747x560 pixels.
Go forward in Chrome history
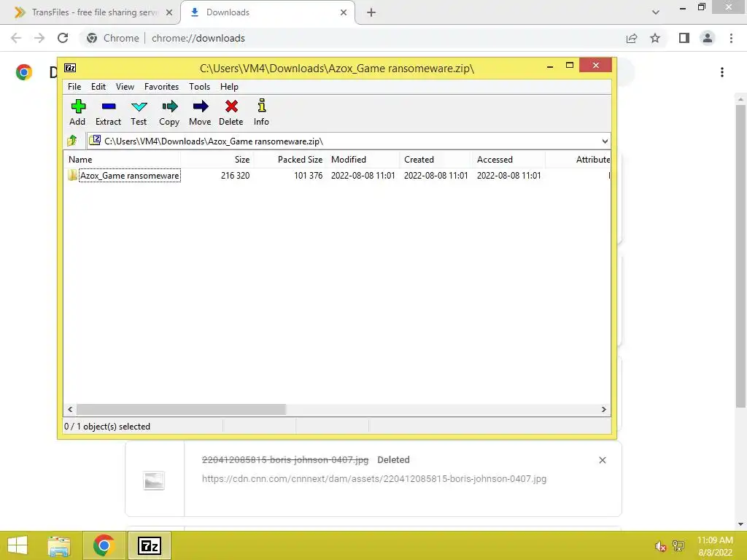pyautogui.click(x=39, y=38)
